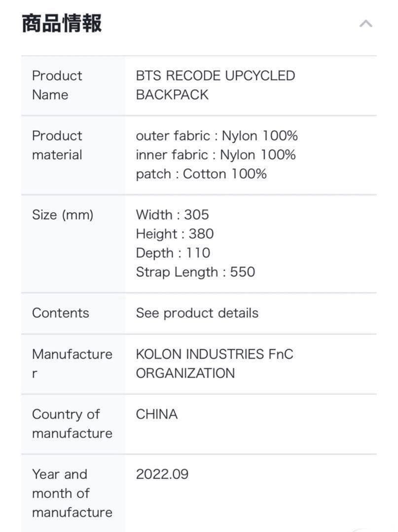Click the outer fabric Nylon 100% line

pyautogui.click(x=217, y=135)
